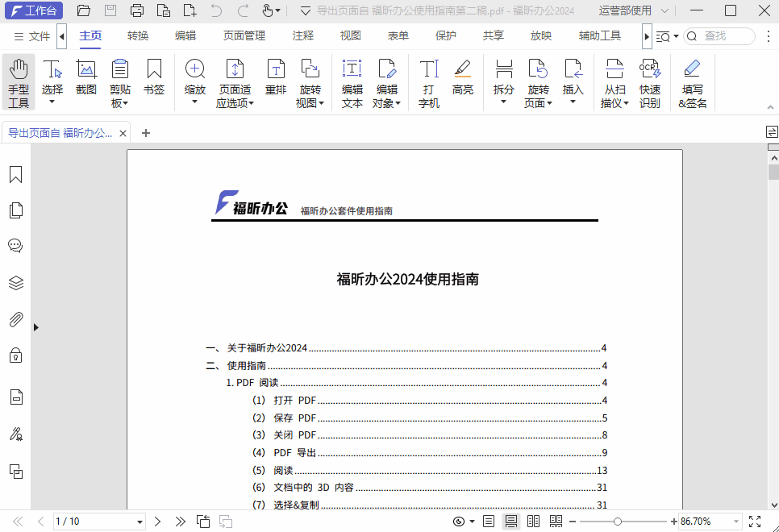
Task: Open the bookmarks panel in the left sidebar
Action: [15, 173]
